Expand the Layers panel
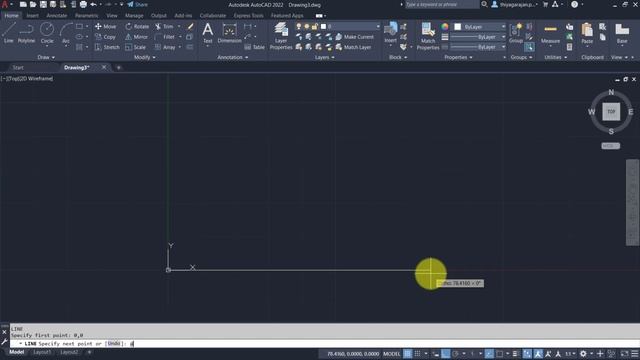This screenshot has width=640, height=360. click(324, 58)
